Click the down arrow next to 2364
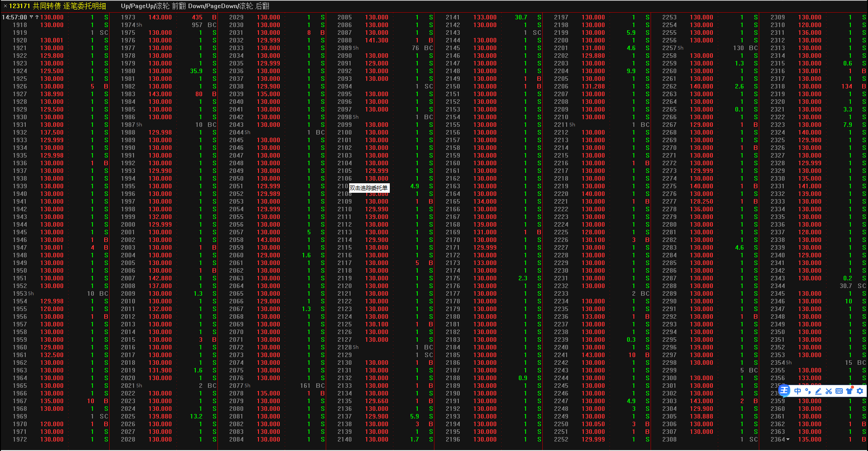Viewport: 868px width, 451px height. [x=788, y=439]
